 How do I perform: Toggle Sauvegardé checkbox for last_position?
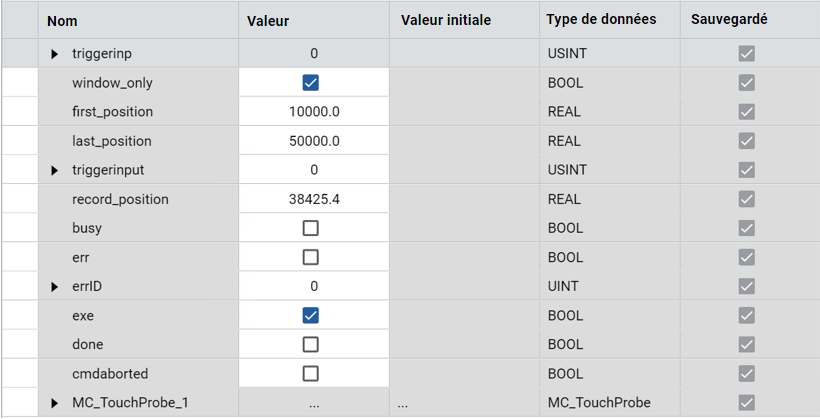747,141
